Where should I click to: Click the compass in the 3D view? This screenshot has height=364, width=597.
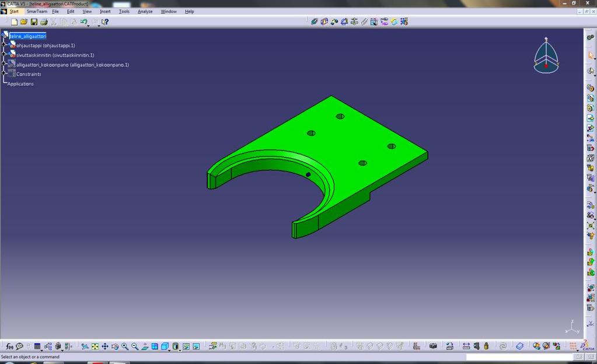pyautogui.click(x=546, y=55)
